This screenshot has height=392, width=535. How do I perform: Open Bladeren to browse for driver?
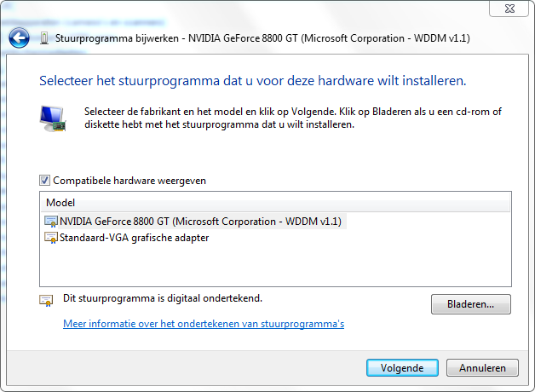[x=471, y=304]
